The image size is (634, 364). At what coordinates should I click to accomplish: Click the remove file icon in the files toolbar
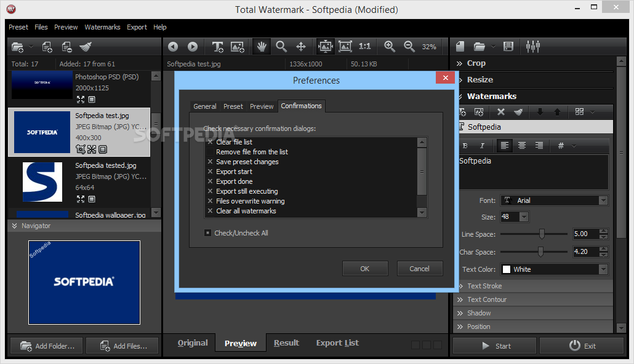(x=66, y=47)
